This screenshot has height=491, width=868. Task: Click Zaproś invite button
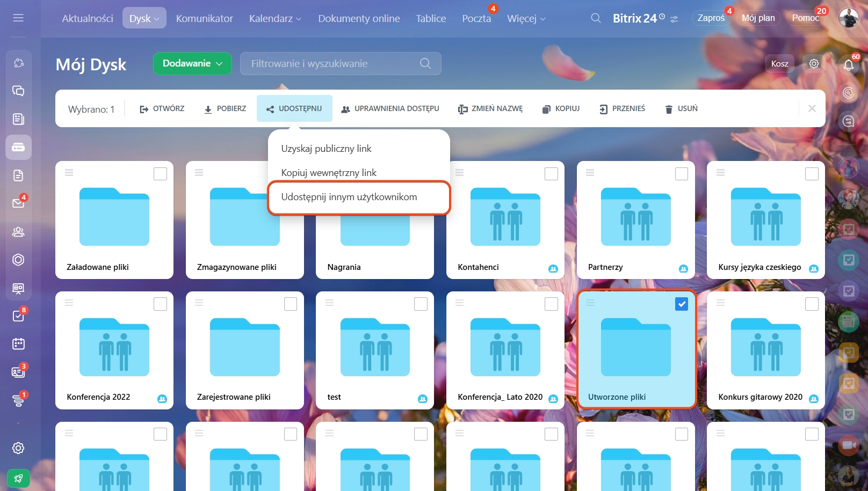coord(711,18)
